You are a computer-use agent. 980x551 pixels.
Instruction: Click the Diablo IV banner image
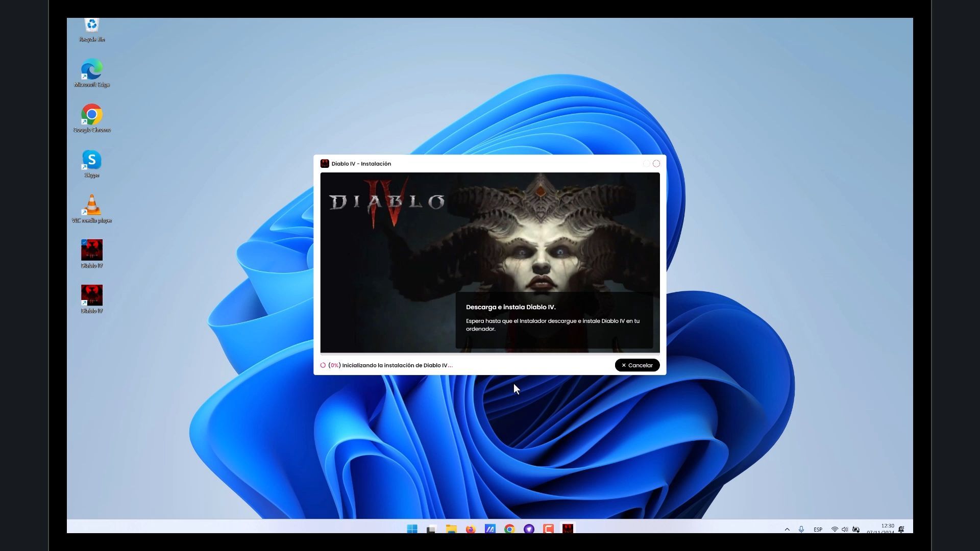click(x=490, y=262)
